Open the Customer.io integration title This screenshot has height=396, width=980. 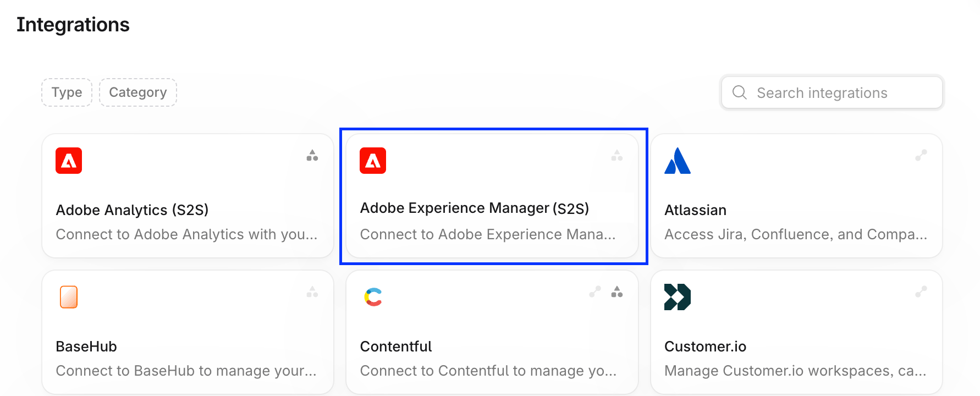click(705, 346)
